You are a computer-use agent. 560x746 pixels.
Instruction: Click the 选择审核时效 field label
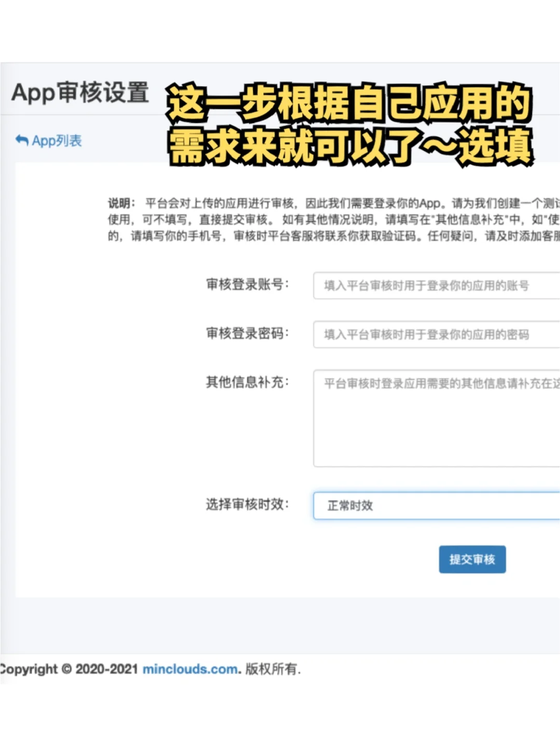[247, 504]
